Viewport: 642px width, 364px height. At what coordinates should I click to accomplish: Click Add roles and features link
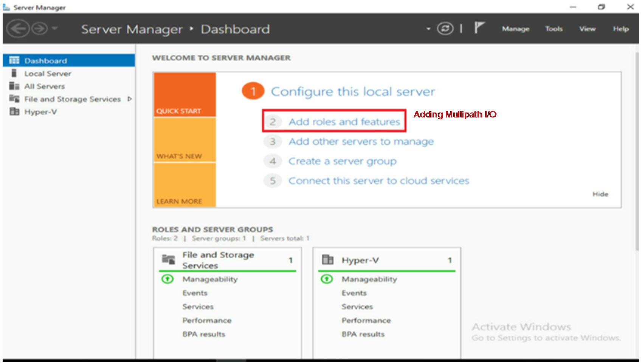coord(344,122)
